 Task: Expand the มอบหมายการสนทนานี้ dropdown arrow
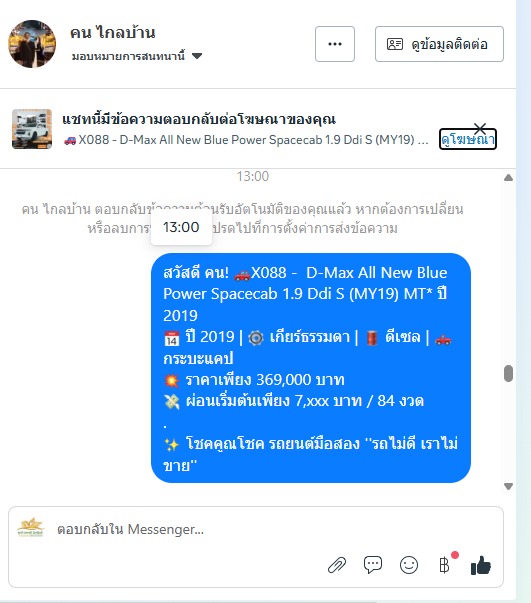[197, 56]
